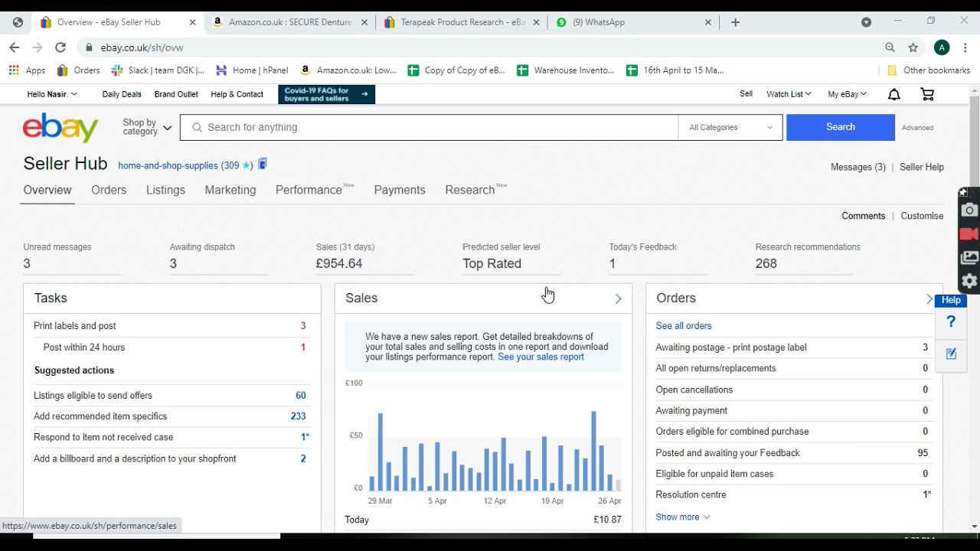Open Warehouse Inventory bookmark
This screenshot has height=551, width=980.
tap(566, 70)
